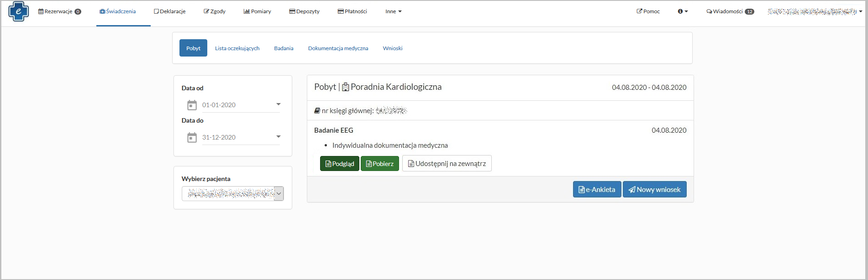The height and width of the screenshot is (280, 868).
Task: Open Pomiary chart menu item
Action: click(x=257, y=11)
